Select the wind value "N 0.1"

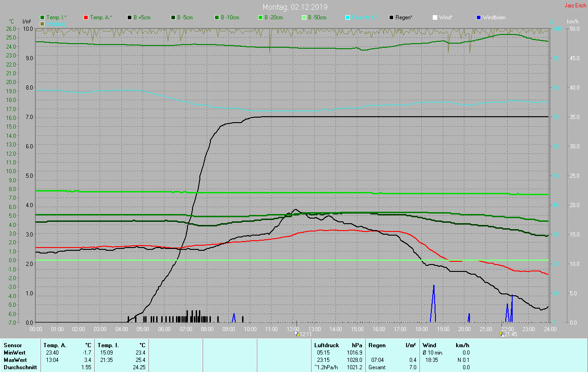463,360
